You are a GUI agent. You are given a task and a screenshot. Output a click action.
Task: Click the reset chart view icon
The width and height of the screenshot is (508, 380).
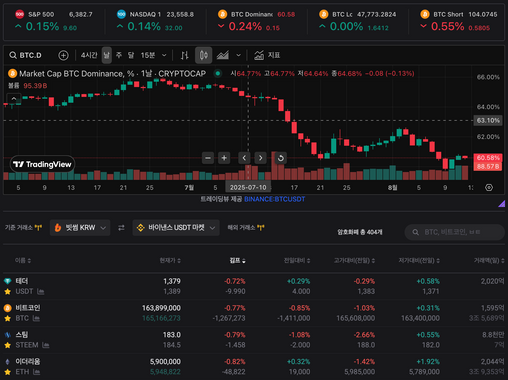(x=281, y=158)
